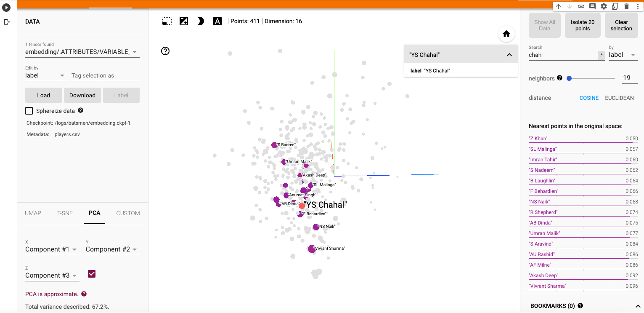Screen dimensions: 644x313
Task: Toggle 3D labels mode icon
Action: (217, 21)
